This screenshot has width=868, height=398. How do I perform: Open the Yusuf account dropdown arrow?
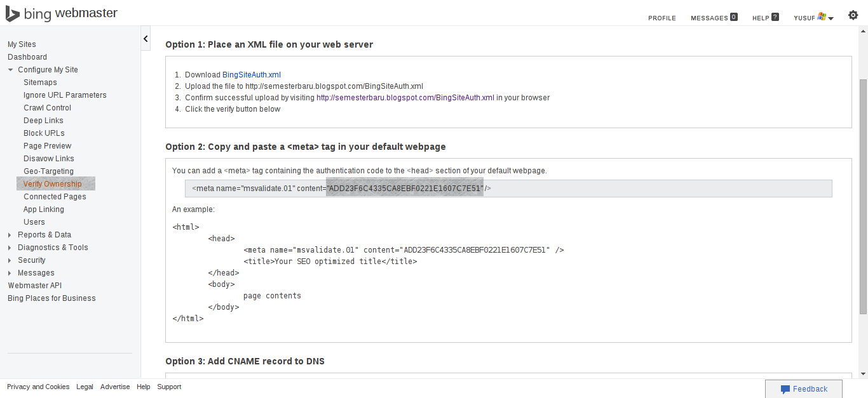(x=831, y=18)
